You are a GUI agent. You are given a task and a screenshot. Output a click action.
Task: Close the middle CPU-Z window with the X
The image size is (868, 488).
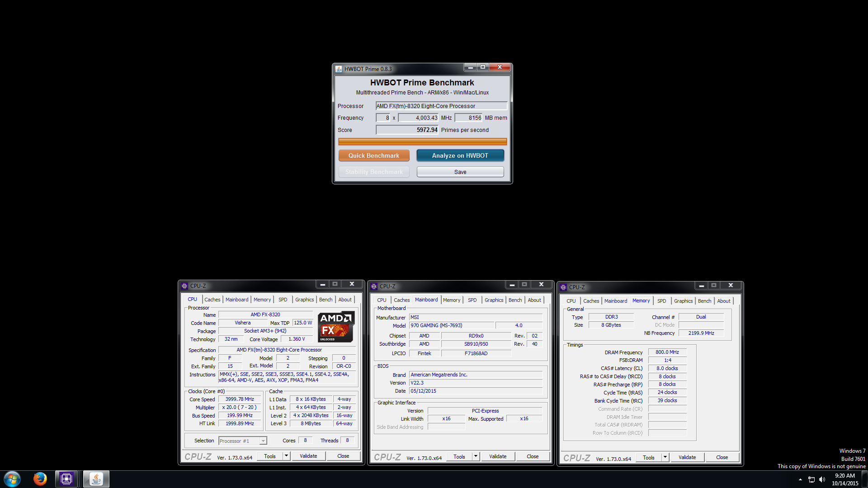pyautogui.click(x=541, y=285)
